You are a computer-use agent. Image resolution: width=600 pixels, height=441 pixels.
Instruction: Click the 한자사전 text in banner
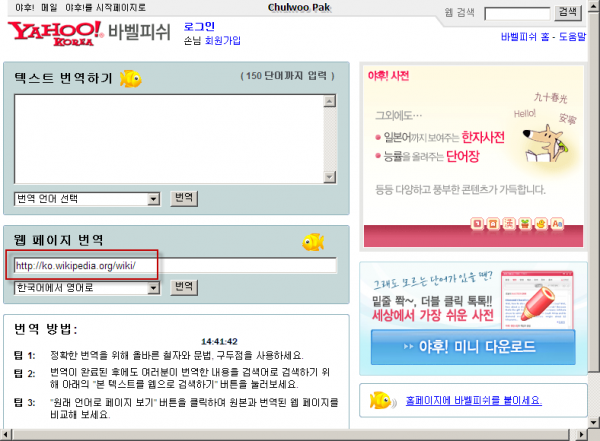point(483,137)
